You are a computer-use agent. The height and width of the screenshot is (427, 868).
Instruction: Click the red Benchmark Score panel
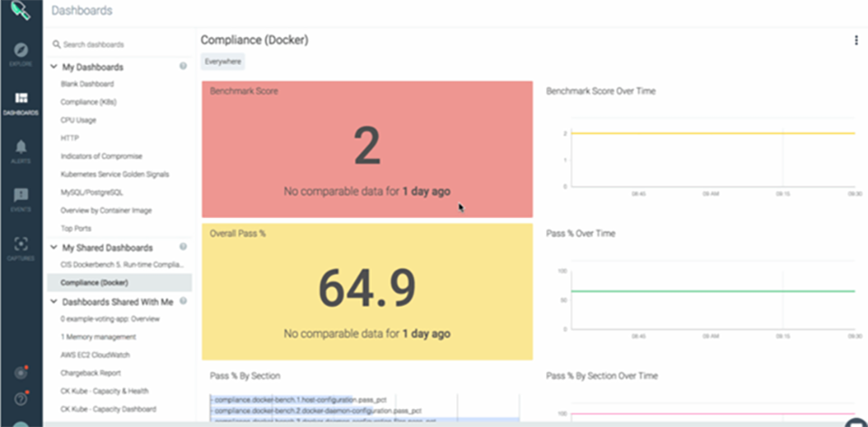point(366,149)
